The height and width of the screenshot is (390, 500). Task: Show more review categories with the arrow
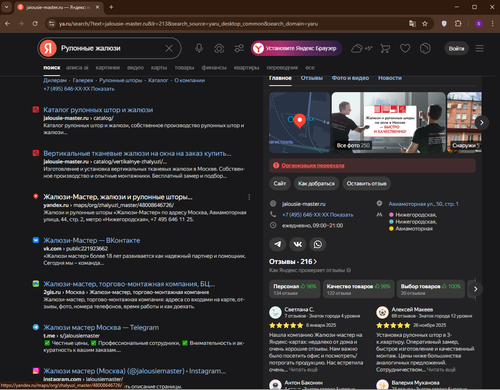pyautogui.click(x=475, y=289)
